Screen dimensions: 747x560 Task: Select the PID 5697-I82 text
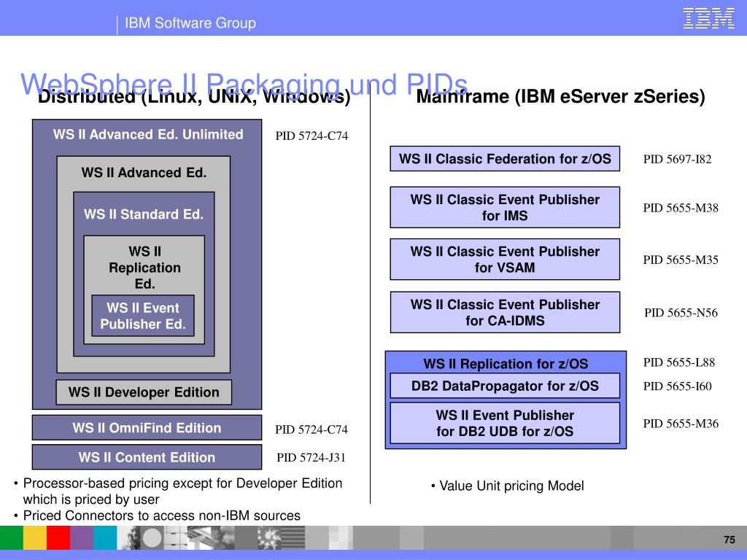coord(678,160)
